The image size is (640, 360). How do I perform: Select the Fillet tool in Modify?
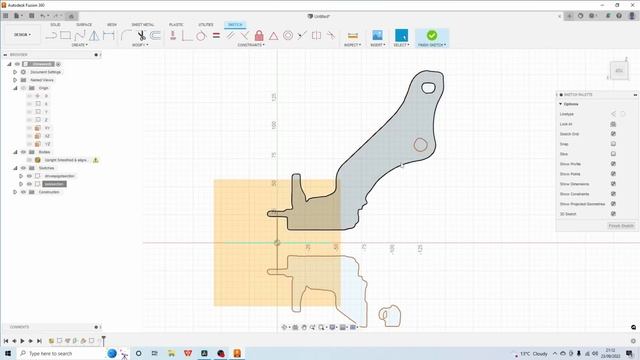(126, 36)
